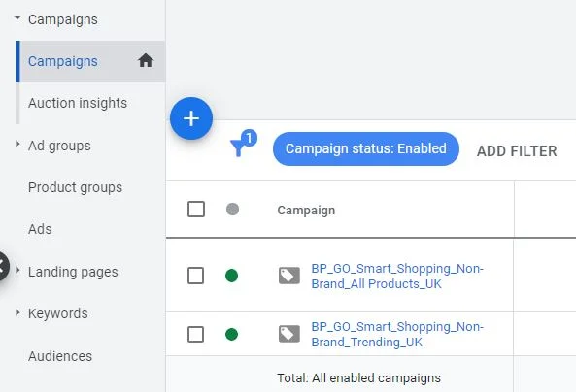Tick the select-all checkbox in table header
Image resolution: width=576 pixels, height=392 pixels.
[x=196, y=210]
